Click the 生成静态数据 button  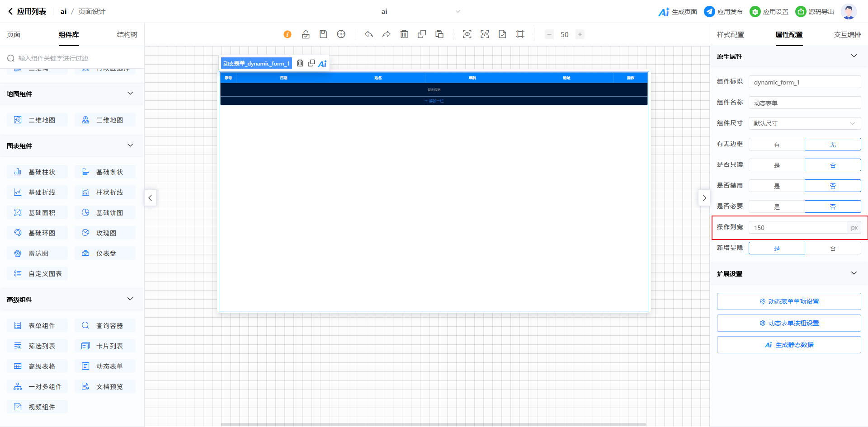789,345
